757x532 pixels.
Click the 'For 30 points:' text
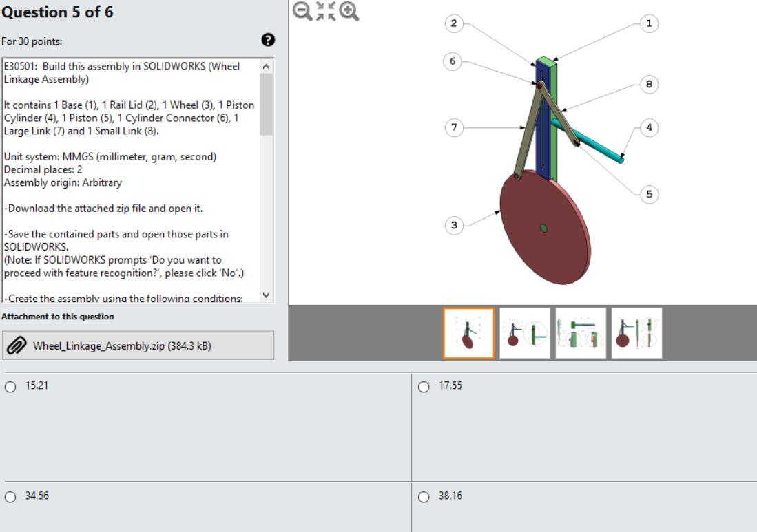[32, 41]
